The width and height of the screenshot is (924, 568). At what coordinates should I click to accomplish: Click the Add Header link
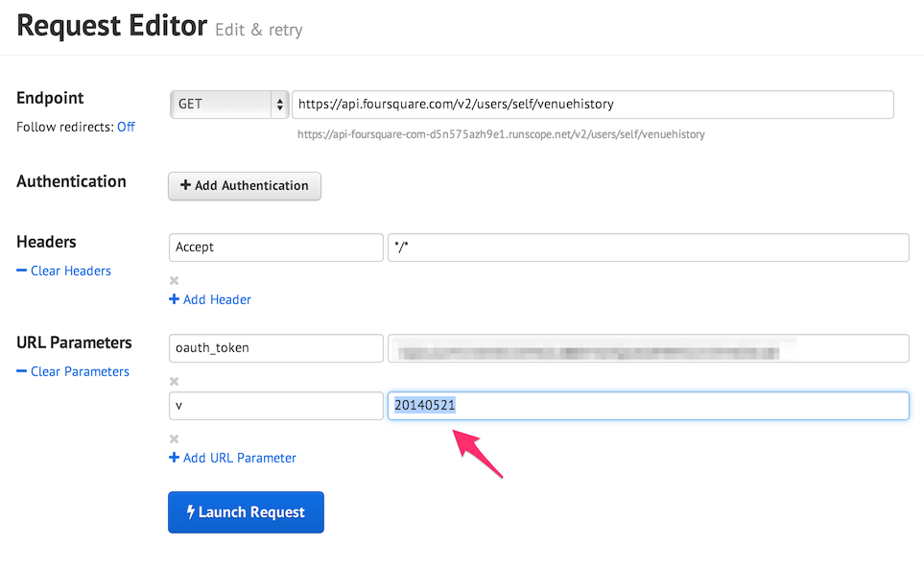point(217,299)
